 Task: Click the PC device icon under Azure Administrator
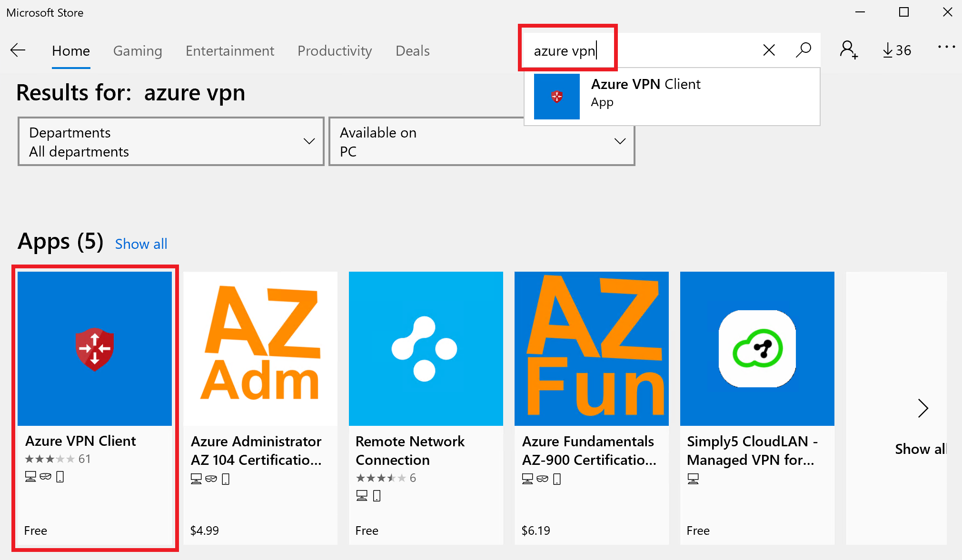coord(196,479)
